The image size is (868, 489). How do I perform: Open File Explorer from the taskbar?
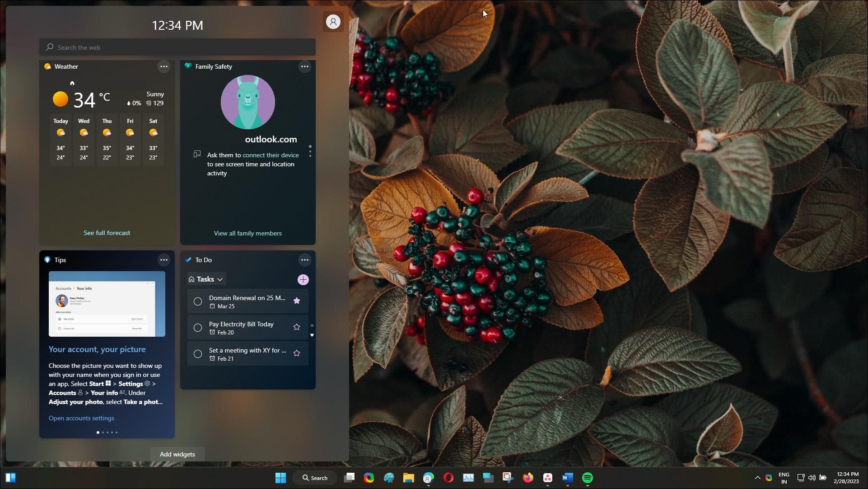click(x=409, y=478)
